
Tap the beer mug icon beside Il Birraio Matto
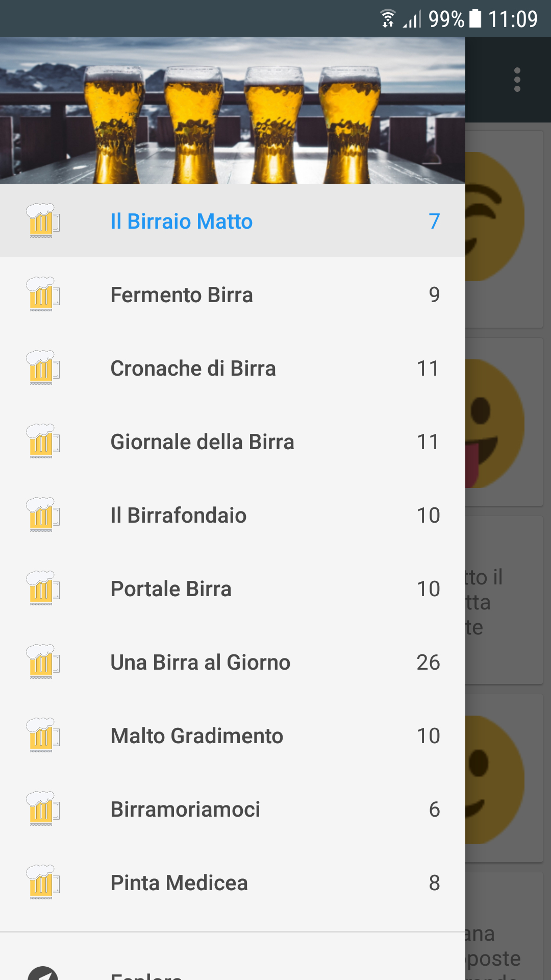click(x=43, y=221)
